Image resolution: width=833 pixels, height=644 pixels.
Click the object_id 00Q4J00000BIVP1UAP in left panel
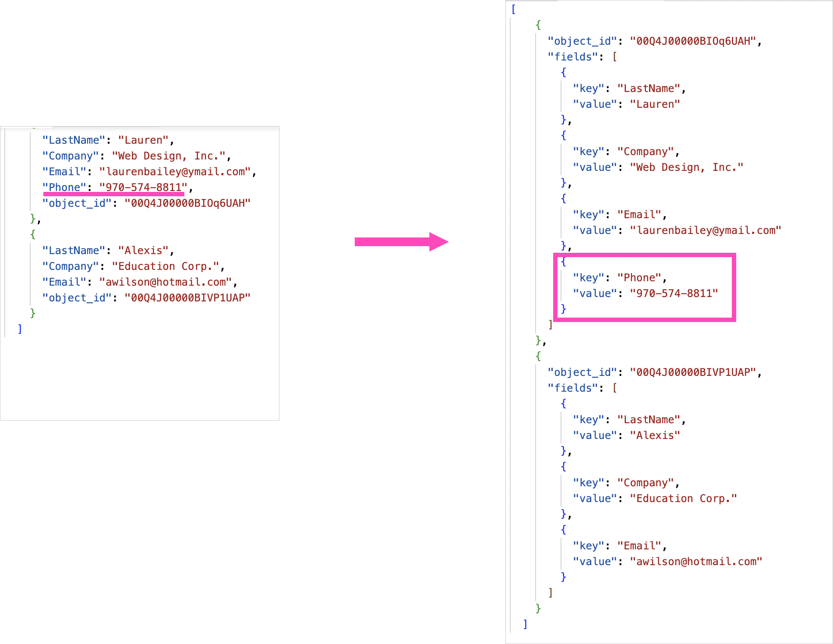coord(187,297)
